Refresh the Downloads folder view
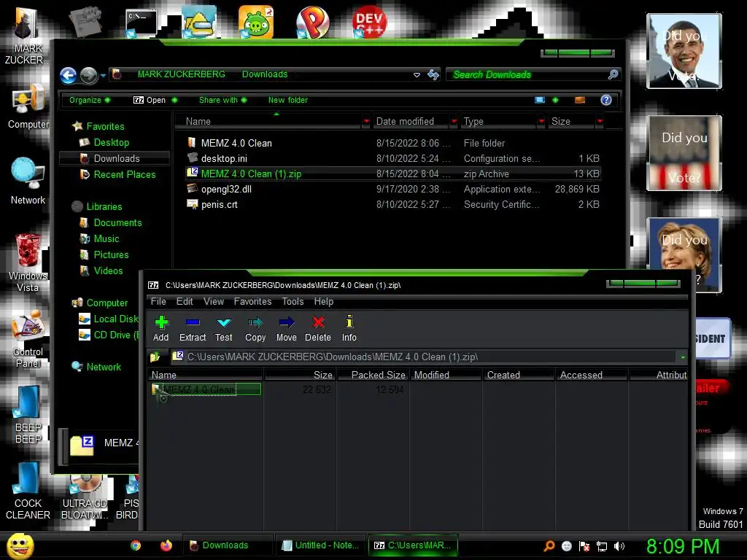The width and height of the screenshot is (747, 560). (x=433, y=74)
